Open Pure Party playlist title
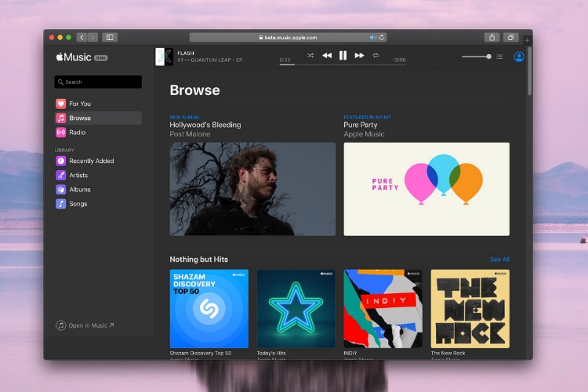 pyautogui.click(x=361, y=125)
